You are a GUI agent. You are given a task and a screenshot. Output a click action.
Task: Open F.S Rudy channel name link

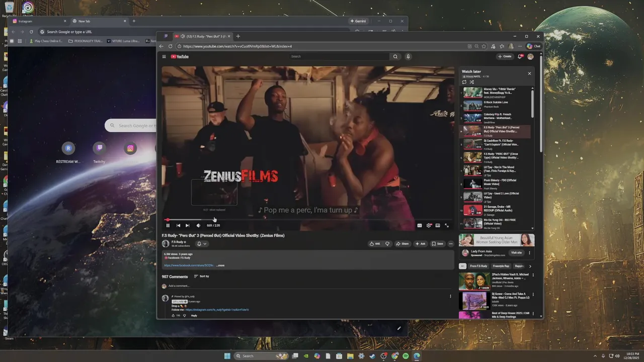(x=177, y=242)
